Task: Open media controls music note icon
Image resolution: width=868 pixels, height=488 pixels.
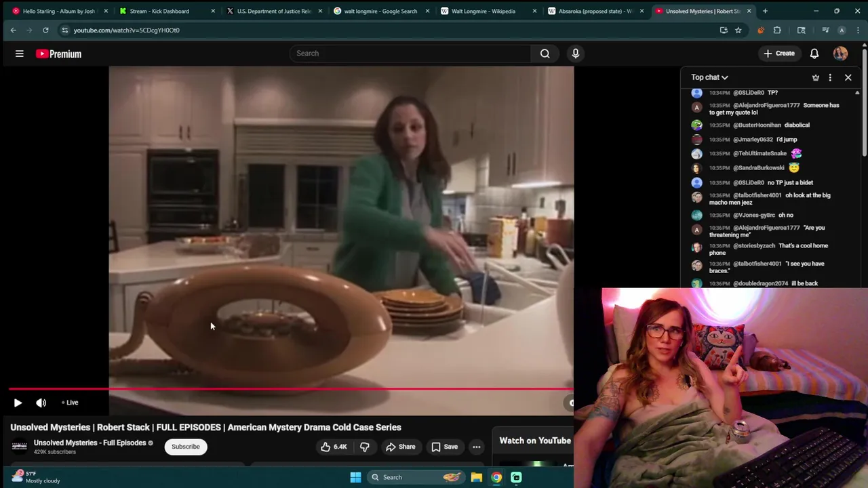Action: click(825, 30)
